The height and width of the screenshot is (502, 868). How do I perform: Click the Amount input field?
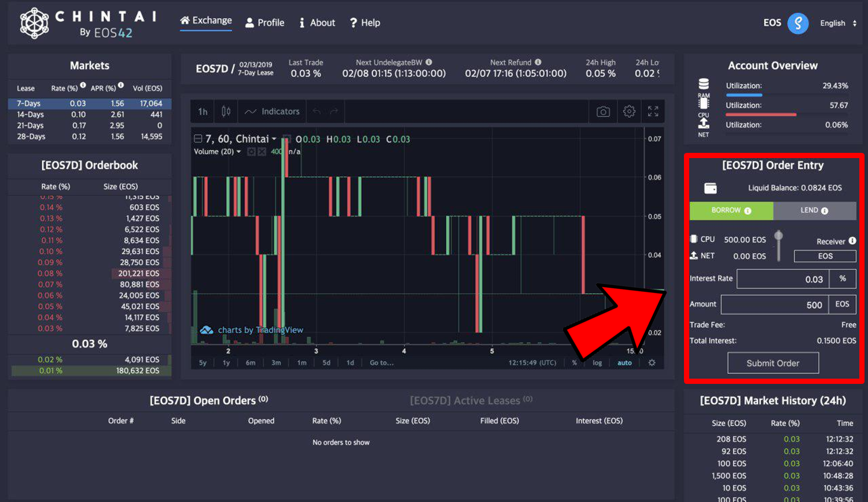tap(775, 305)
